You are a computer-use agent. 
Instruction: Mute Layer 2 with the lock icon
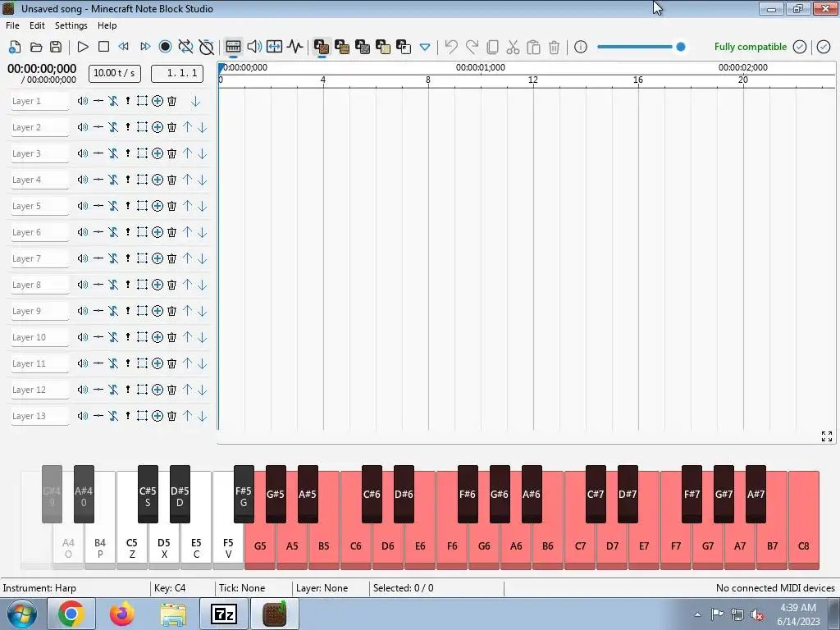click(x=113, y=127)
